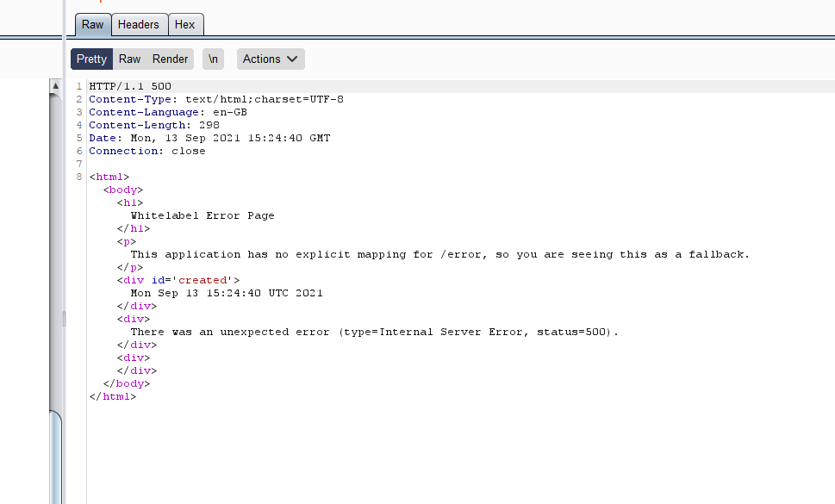Click the Whitelabel Error Page text
Screen dimensions: 835x504
(x=203, y=215)
